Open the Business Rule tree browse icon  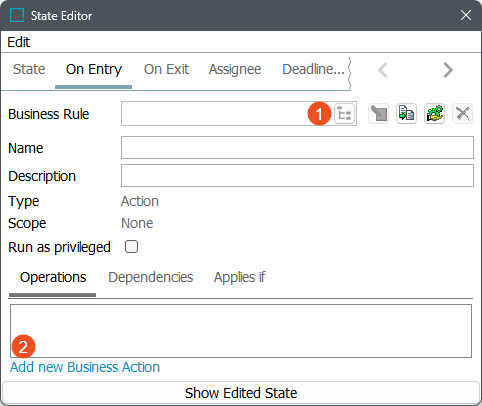(344, 114)
